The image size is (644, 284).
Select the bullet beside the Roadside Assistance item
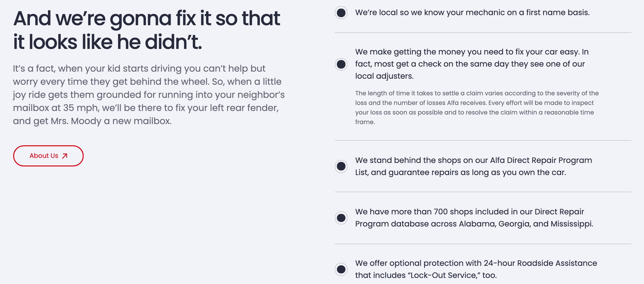click(x=341, y=269)
